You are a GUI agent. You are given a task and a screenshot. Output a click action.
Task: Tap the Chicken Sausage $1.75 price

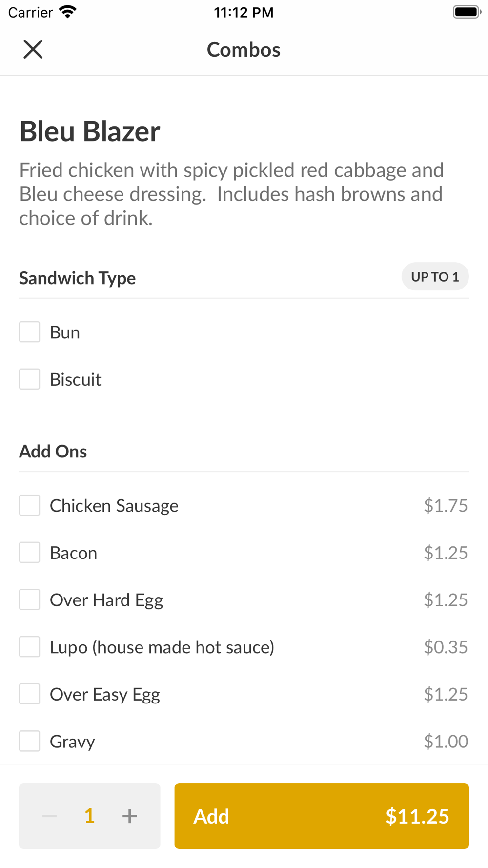tap(446, 505)
